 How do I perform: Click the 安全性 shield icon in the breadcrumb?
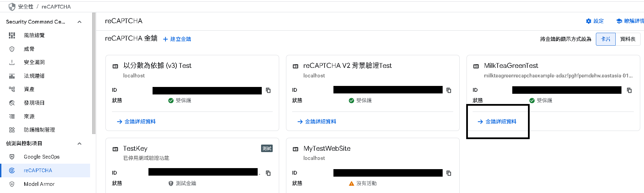(x=12, y=7)
